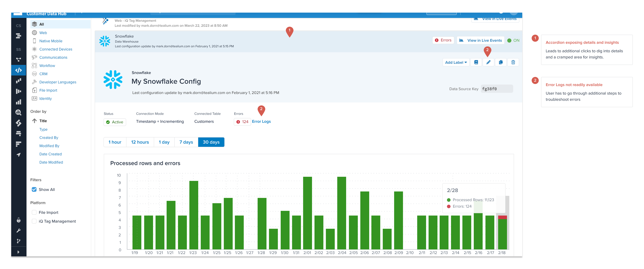Click the duplicate copy icon for Snowflake config
Image resolution: width=644 pixels, height=269 pixels.
501,62
